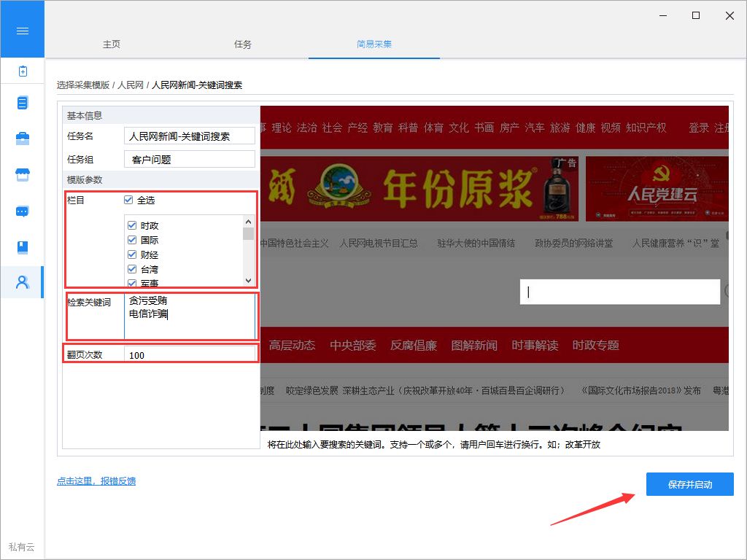The image size is (747, 560).
Task: Switch to the 简易采集 tab
Action: coord(374,44)
